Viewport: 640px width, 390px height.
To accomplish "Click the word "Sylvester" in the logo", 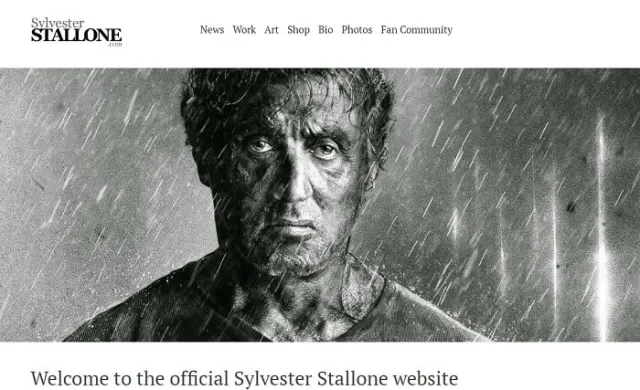I will pos(58,23).
